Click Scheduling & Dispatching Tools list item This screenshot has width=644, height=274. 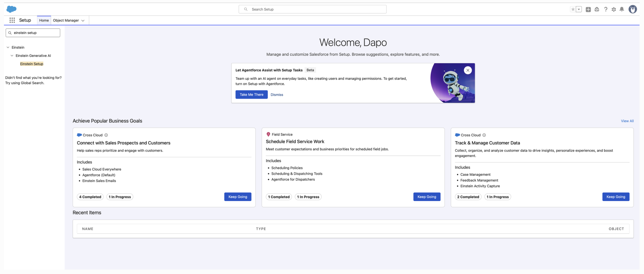pos(296,174)
